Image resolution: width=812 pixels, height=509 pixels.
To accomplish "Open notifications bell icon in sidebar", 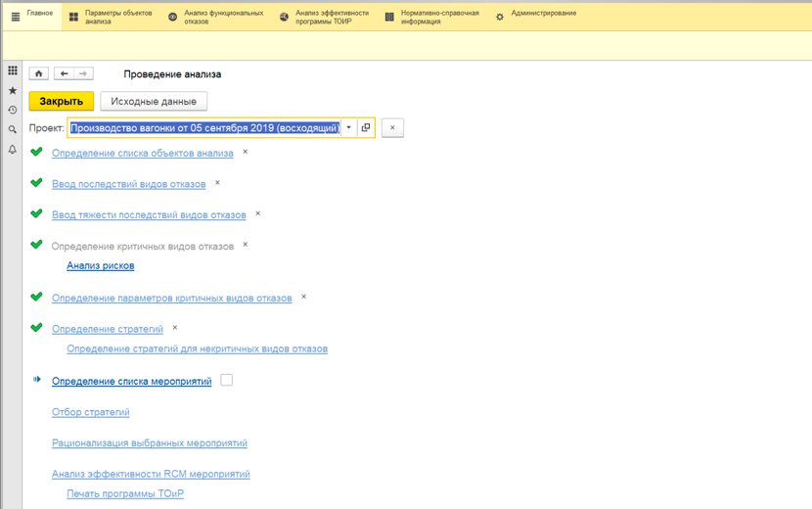I will (13, 150).
